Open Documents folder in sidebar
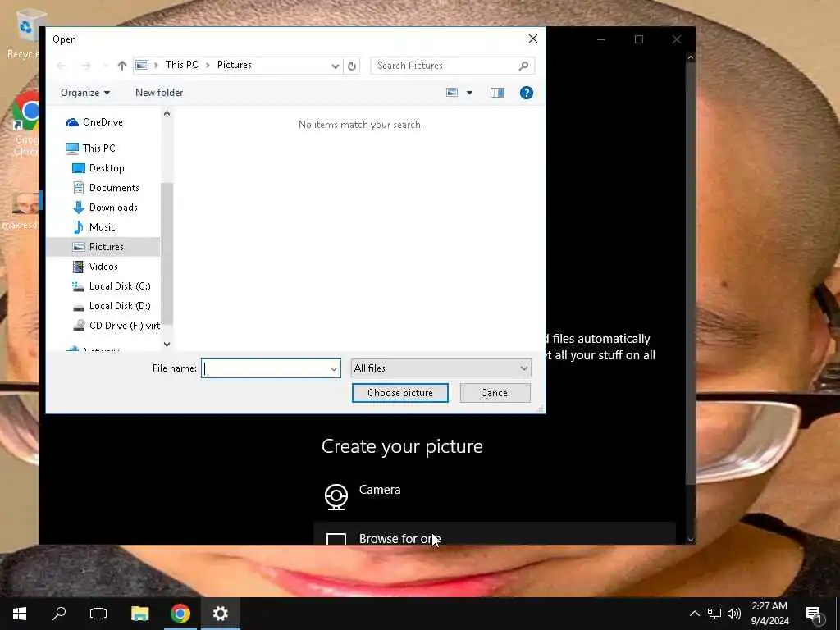This screenshot has width=840, height=630. 114,188
